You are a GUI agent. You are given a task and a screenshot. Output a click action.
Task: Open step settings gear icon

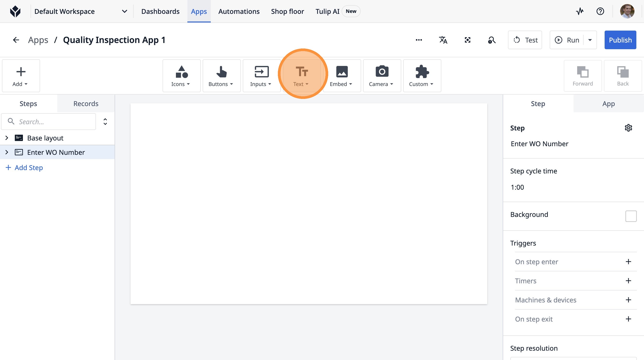(x=628, y=128)
